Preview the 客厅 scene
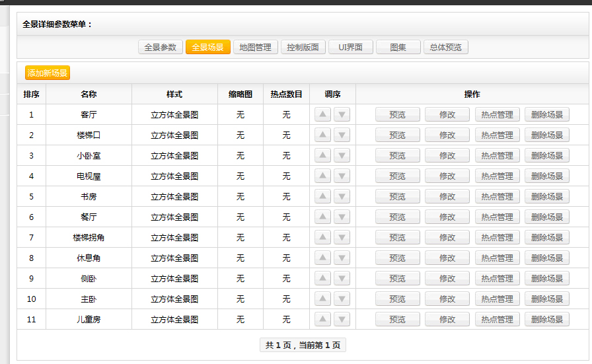592x364 pixels. click(x=398, y=115)
